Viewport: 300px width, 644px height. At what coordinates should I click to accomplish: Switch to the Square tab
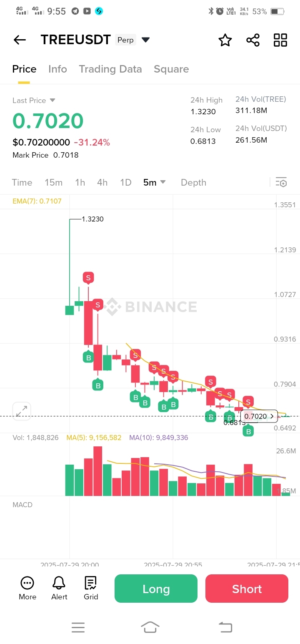[171, 69]
